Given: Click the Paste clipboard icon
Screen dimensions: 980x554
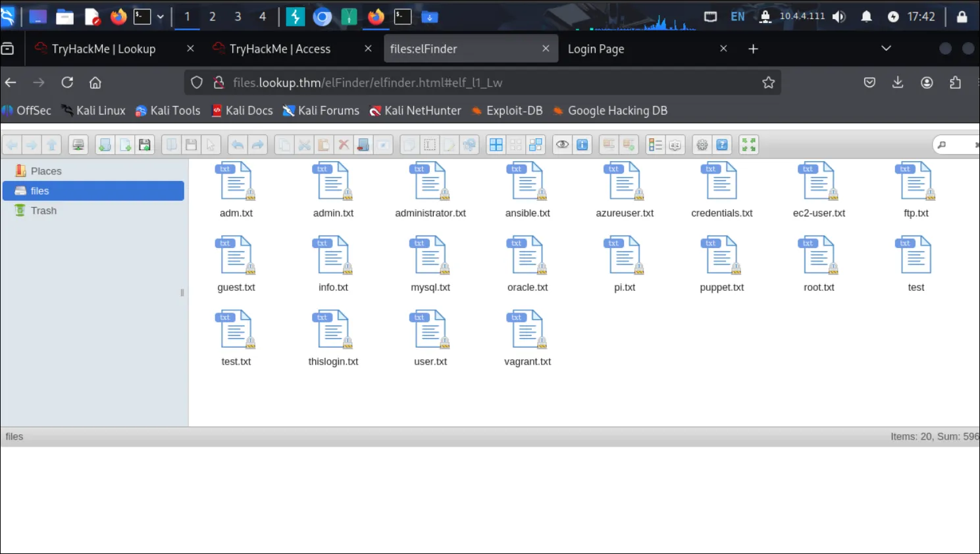Looking at the screenshot, I should 324,145.
